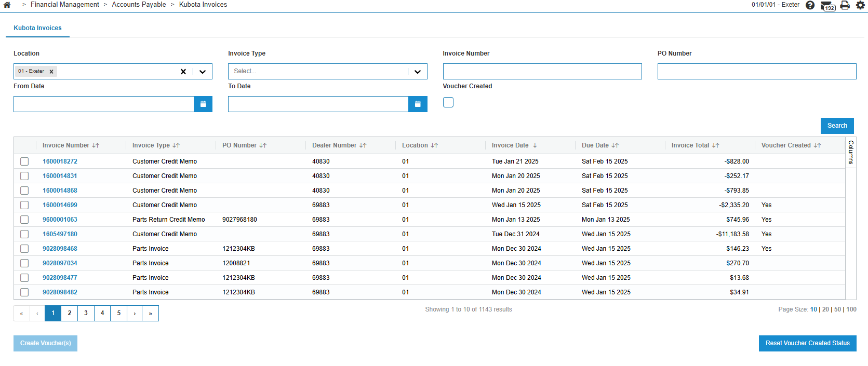Navigate to Financial Management breadcrumb
This screenshot has height=366, width=868.
pos(65,5)
